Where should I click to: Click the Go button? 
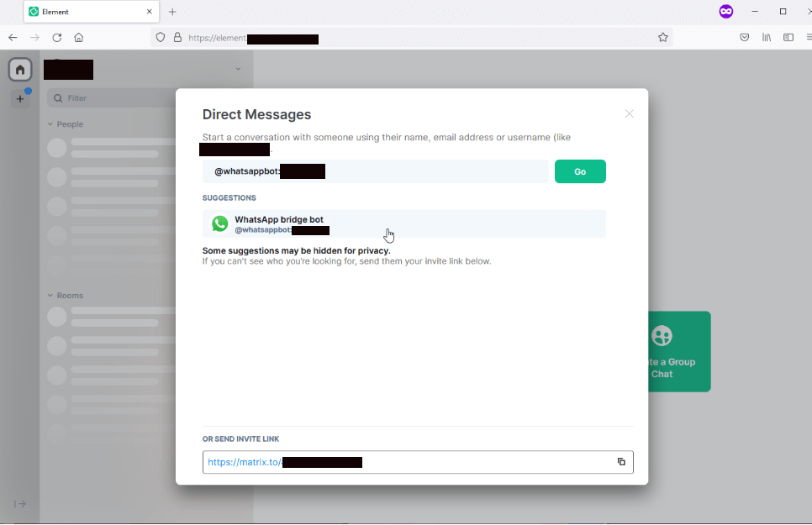pyautogui.click(x=580, y=171)
